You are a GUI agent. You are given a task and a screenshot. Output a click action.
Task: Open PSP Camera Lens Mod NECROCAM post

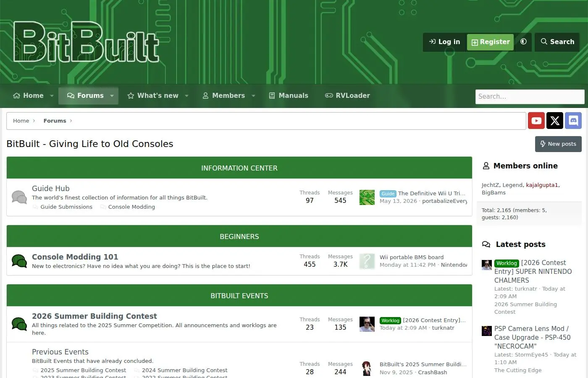pyautogui.click(x=533, y=337)
